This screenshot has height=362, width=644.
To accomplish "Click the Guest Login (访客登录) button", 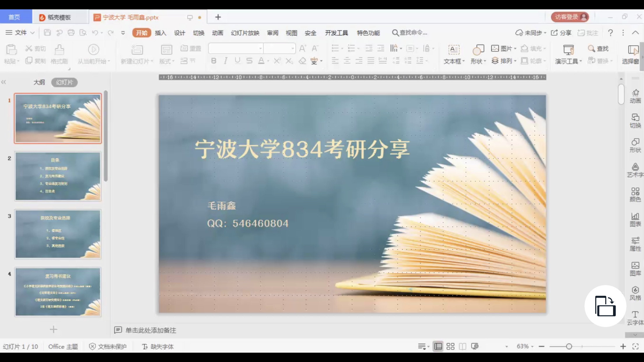I will coord(570,17).
